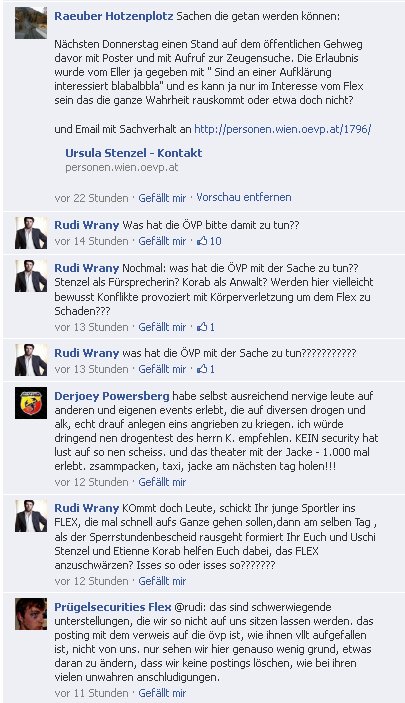Open Derjoey Powersberg Abarth logo avatar
This screenshot has height=703, width=405.
pos(31,403)
